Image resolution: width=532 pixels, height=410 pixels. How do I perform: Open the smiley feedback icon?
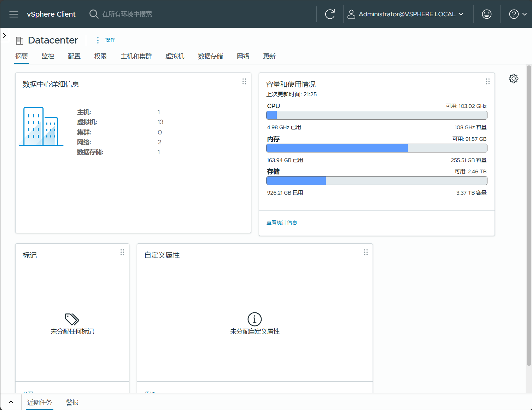pyautogui.click(x=487, y=14)
